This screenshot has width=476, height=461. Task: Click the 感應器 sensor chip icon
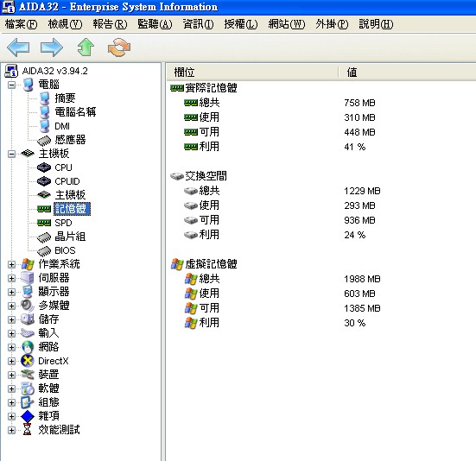(x=44, y=140)
